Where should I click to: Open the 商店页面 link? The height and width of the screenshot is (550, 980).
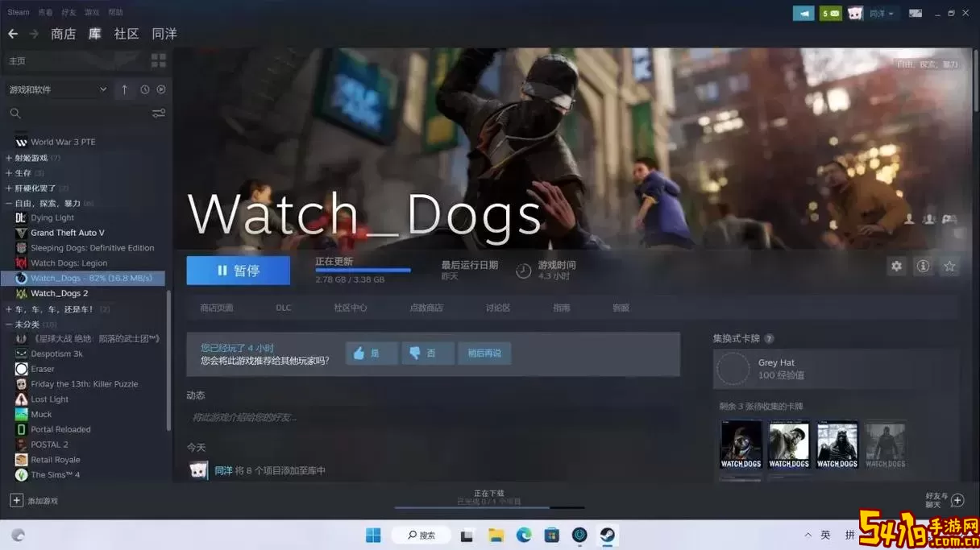(x=217, y=308)
